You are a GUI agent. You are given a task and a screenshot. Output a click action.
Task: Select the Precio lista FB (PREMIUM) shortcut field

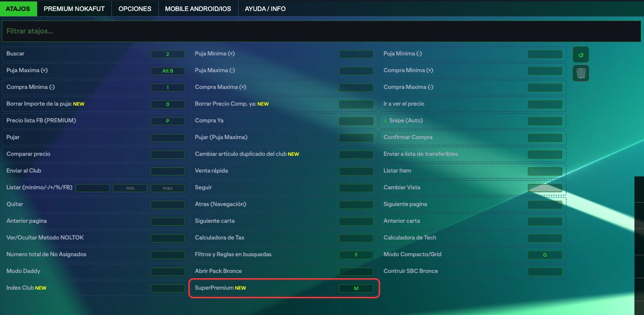click(168, 121)
